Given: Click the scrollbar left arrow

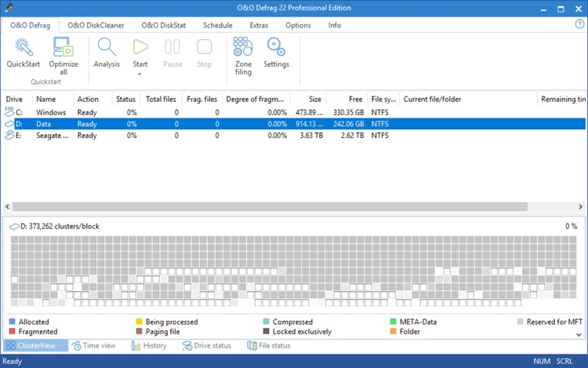Looking at the screenshot, I should [7, 206].
